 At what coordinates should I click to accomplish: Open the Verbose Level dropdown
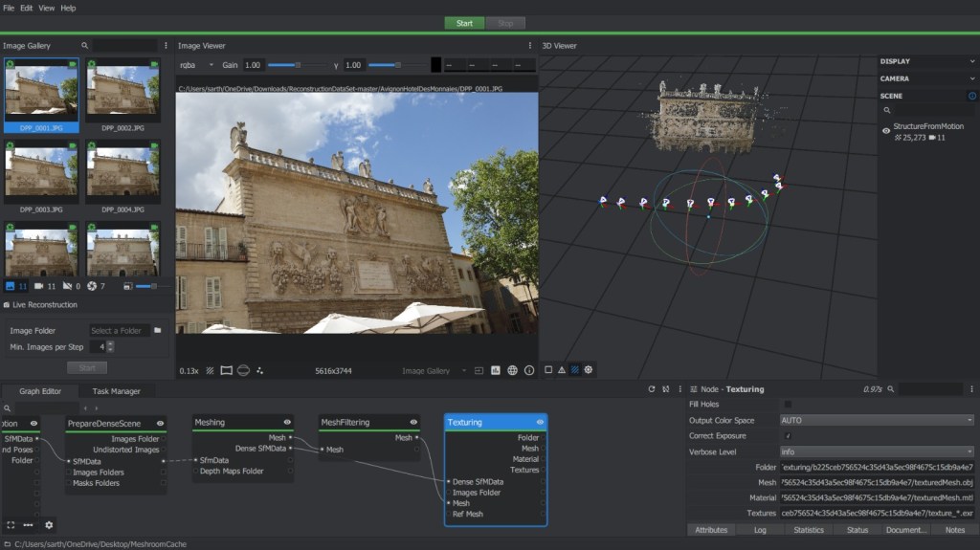877,451
